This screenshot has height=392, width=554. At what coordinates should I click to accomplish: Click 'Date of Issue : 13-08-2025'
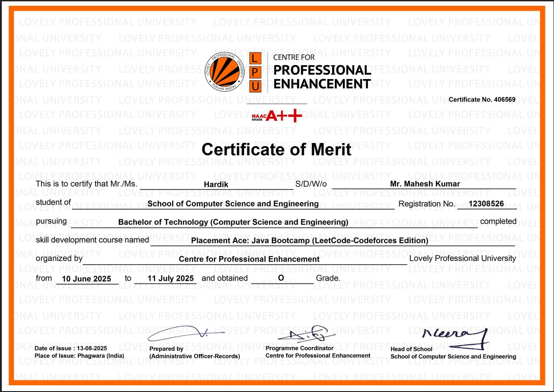click(x=71, y=348)
